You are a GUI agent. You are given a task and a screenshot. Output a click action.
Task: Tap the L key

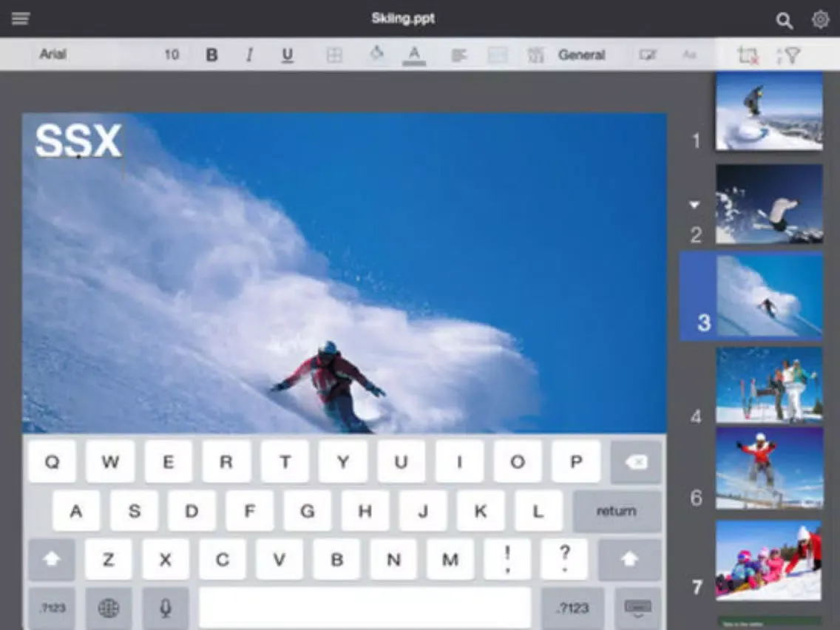click(538, 511)
